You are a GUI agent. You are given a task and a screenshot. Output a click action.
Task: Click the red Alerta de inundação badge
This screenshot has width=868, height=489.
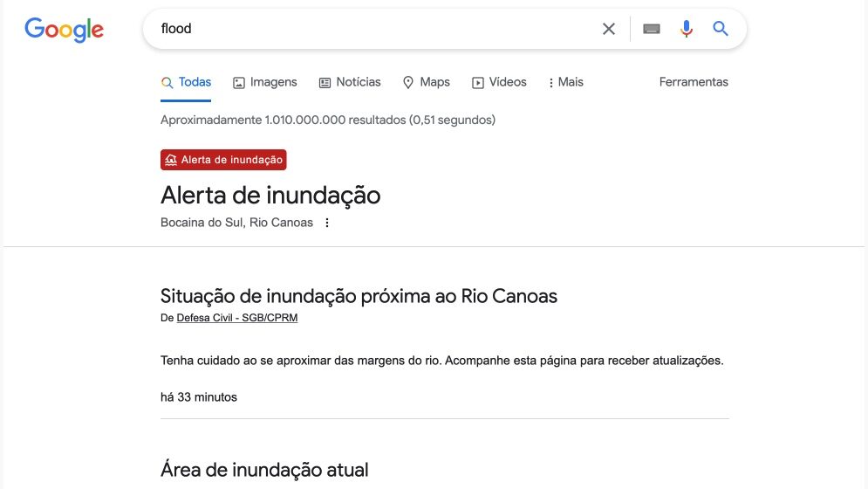tap(223, 160)
